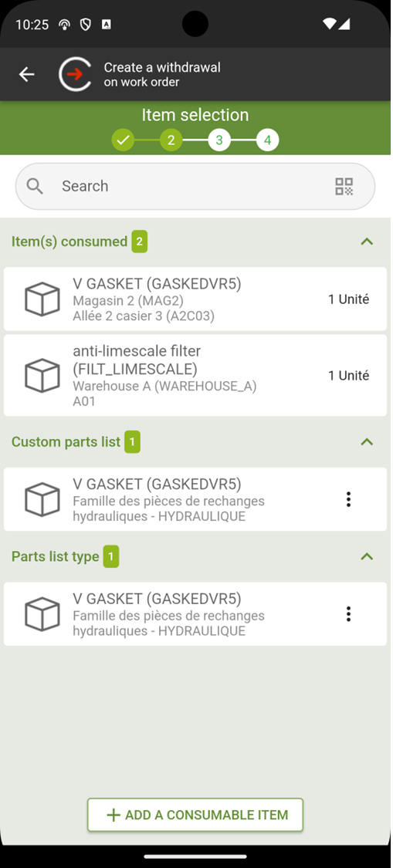Click ADD A CONSUMABLE ITEM button

click(195, 815)
